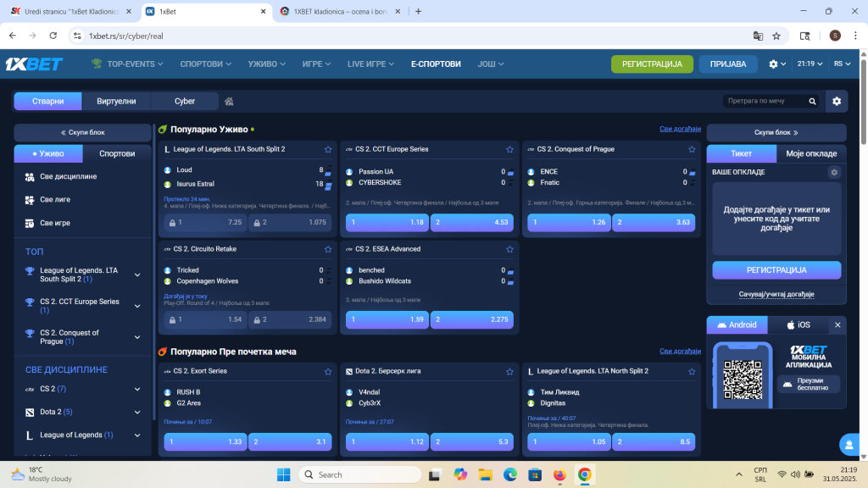This screenshot has height=488, width=868.
Task: Expand the ЈОШ menu
Action: tap(491, 64)
